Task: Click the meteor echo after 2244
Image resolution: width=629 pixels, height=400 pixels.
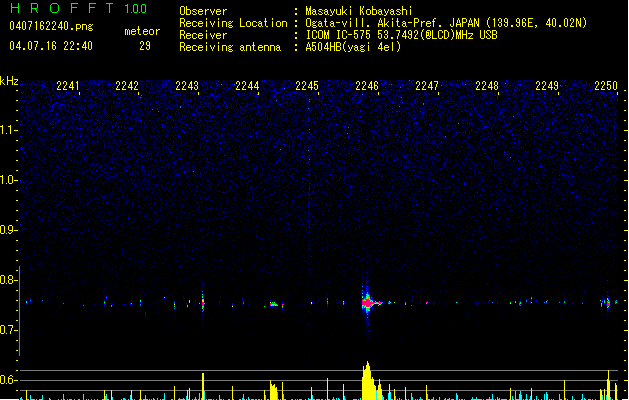Action: (274, 304)
